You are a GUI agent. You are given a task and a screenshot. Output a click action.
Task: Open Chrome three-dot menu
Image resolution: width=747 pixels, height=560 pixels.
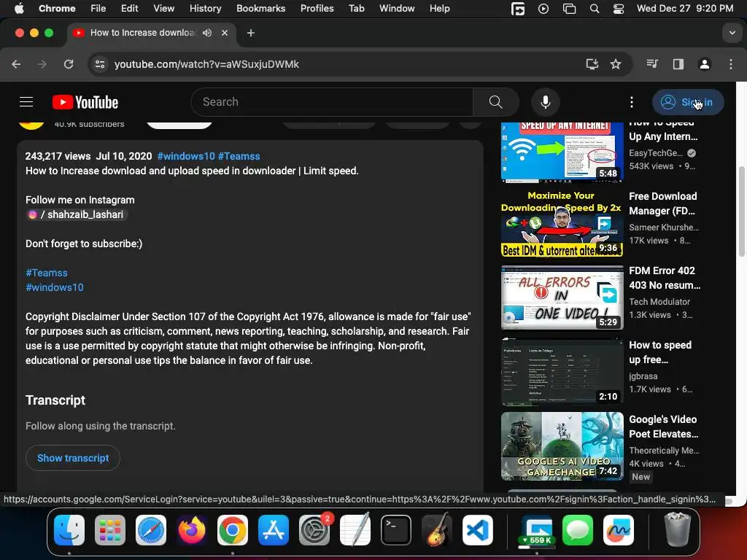pyautogui.click(x=731, y=64)
